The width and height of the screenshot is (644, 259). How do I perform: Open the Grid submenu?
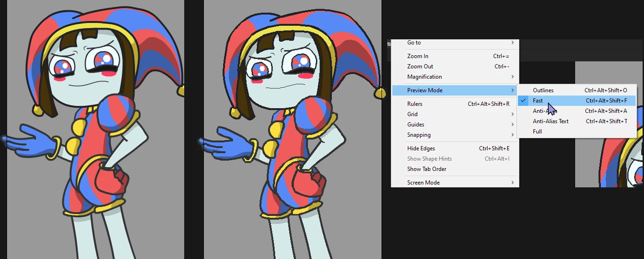coord(455,114)
